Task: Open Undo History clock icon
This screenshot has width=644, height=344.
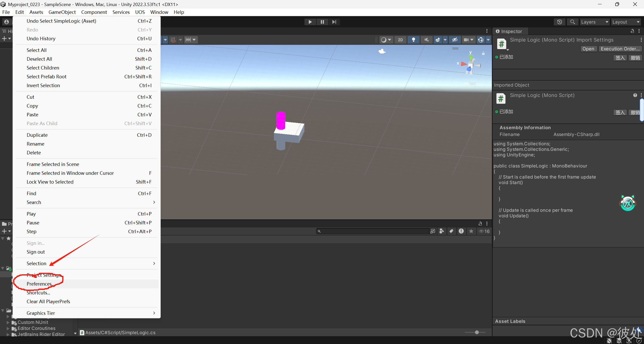Action: tap(559, 22)
